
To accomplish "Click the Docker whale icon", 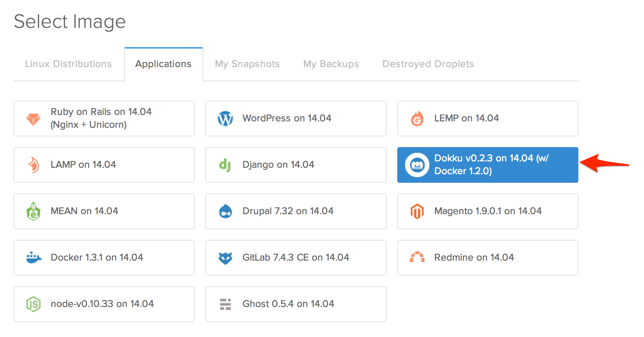I will tap(34, 257).
